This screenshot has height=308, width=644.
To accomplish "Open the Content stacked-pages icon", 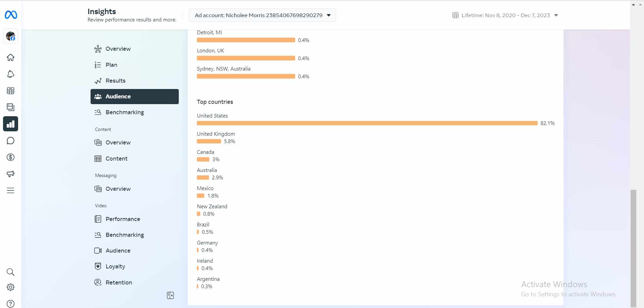I will pyautogui.click(x=11, y=107).
